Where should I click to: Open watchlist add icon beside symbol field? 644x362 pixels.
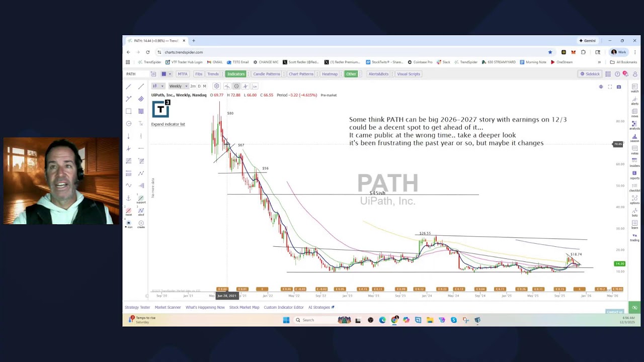tap(153, 74)
